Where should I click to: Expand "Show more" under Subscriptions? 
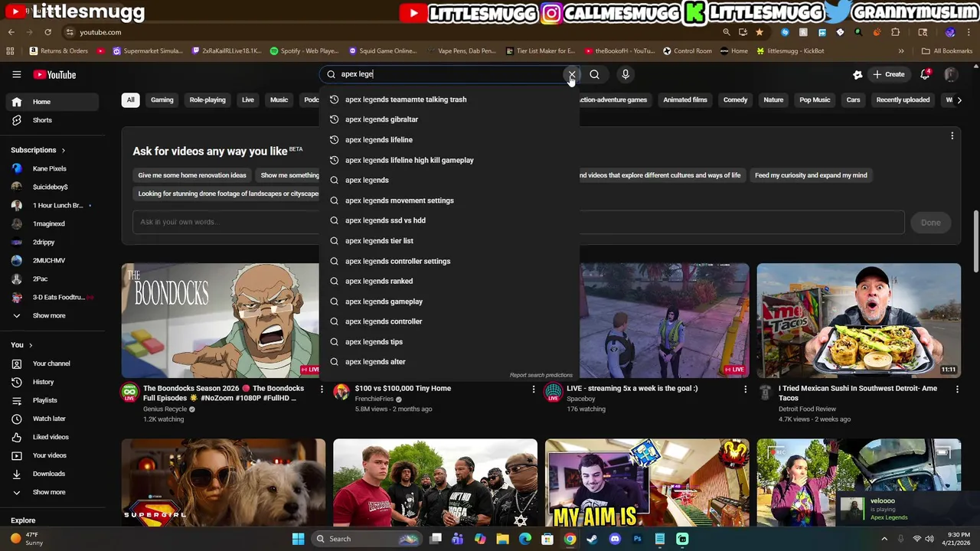tap(52, 315)
